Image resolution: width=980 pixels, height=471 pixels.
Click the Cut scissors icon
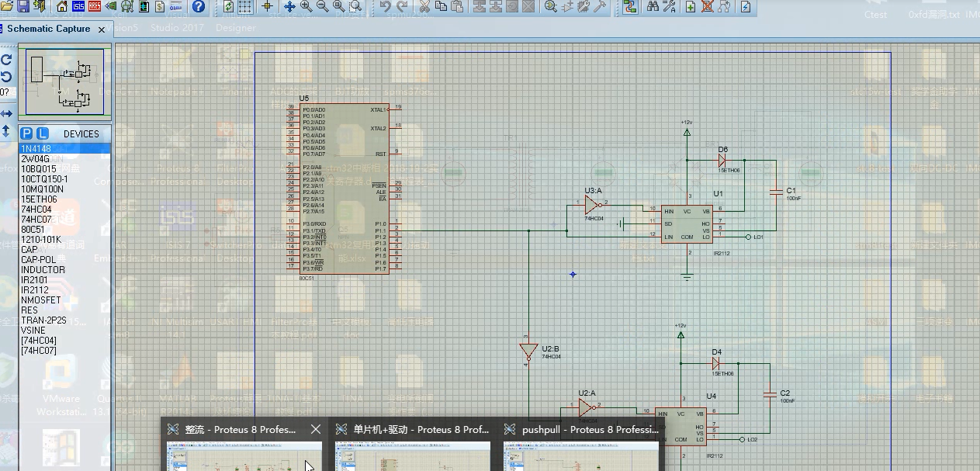pyautogui.click(x=424, y=6)
